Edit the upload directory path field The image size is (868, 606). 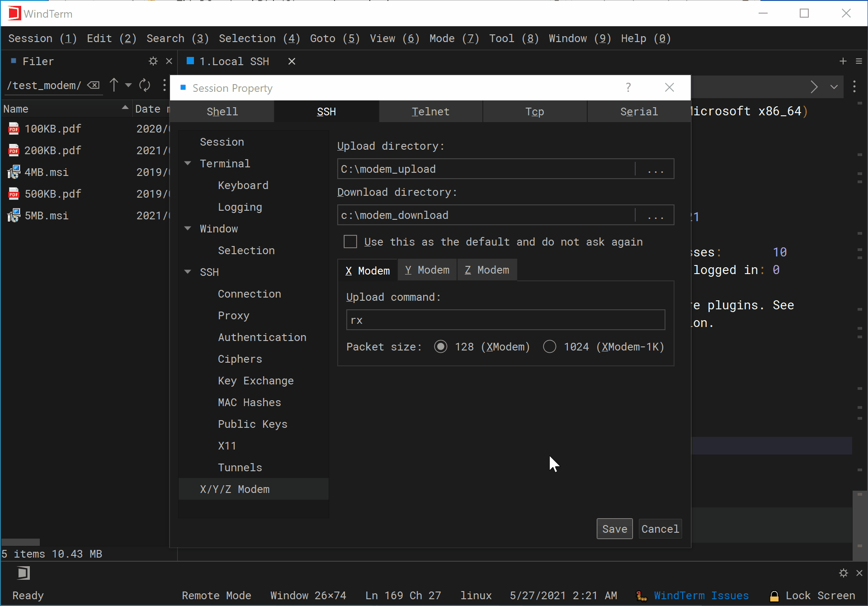coord(486,169)
